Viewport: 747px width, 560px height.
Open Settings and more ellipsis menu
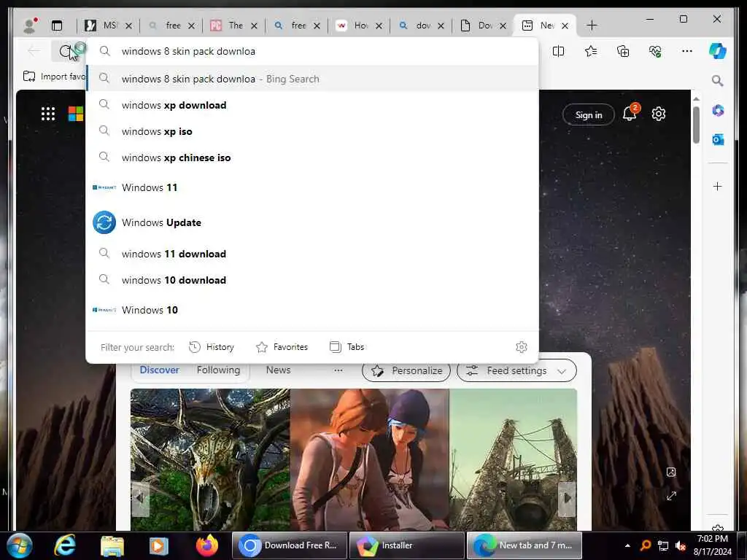pyautogui.click(x=687, y=51)
